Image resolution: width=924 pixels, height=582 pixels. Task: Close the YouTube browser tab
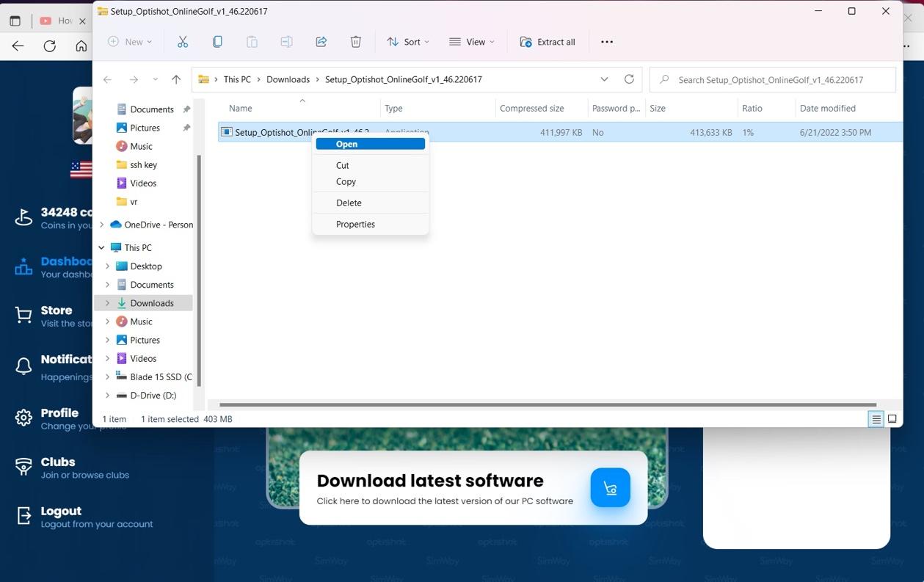[x=82, y=21]
